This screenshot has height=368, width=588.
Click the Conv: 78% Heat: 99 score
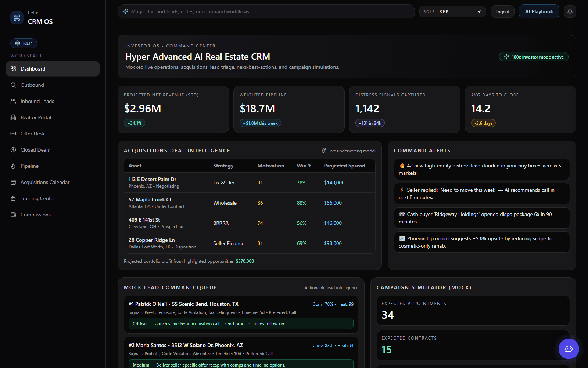coord(333,304)
